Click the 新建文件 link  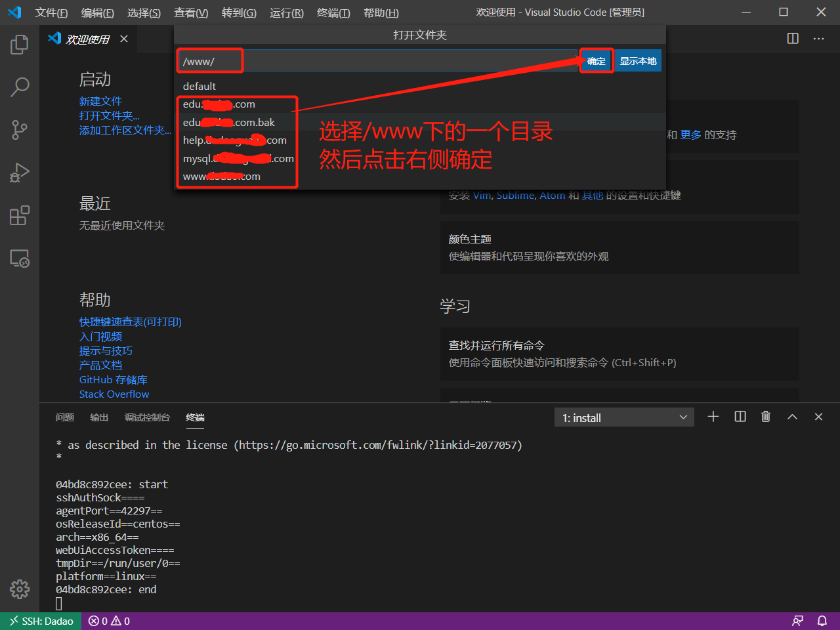tap(100, 101)
